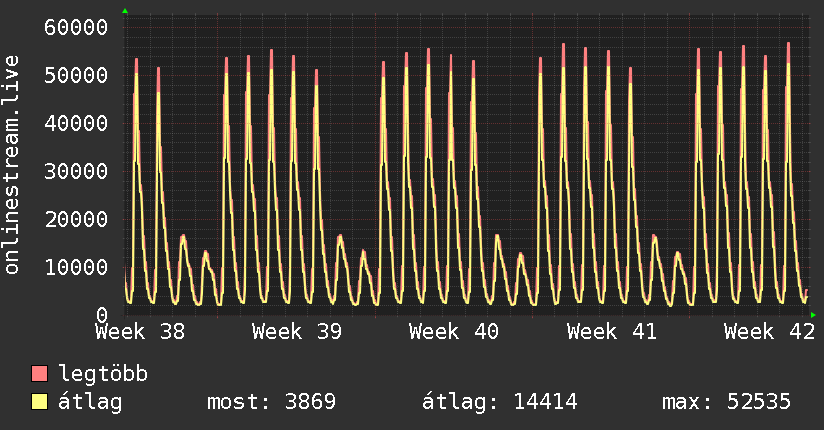Select the 'átlag: 14414' average value
Image resolution: width=824 pixels, height=430 pixels.
pos(500,402)
